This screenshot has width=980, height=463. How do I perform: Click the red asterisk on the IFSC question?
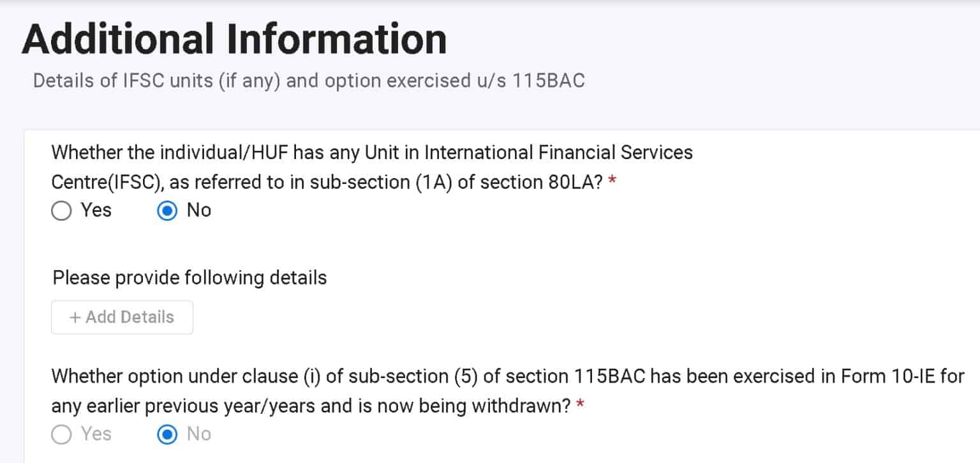612,181
